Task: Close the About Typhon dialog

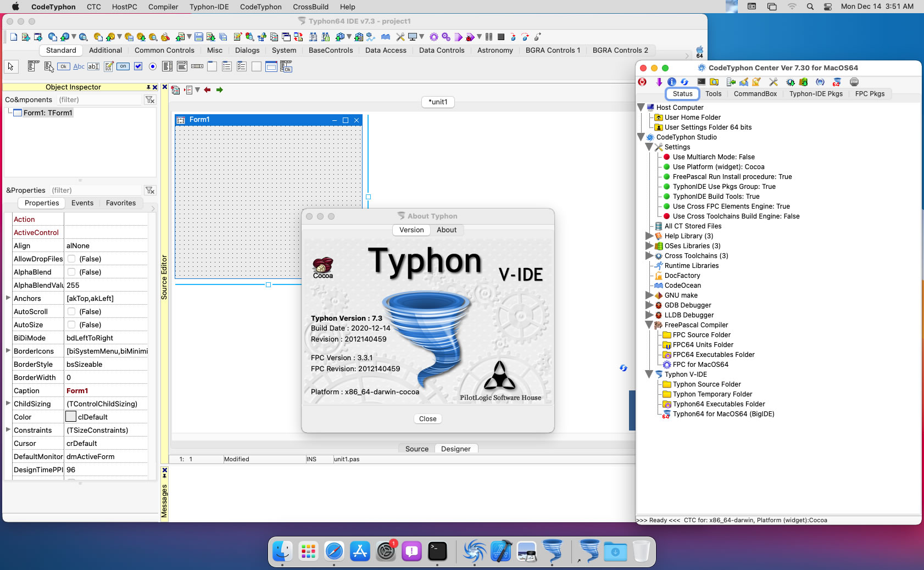Action: pyautogui.click(x=428, y=419)
